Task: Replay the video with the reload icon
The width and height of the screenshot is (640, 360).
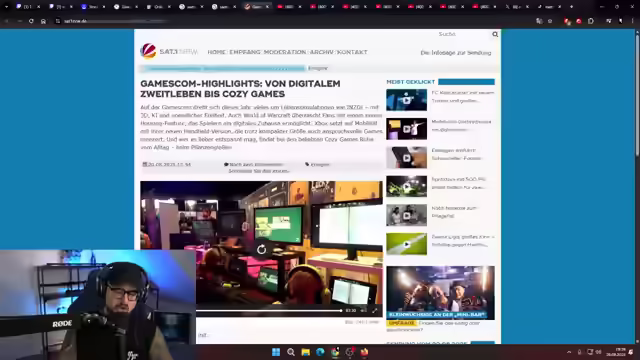Action: [x=262, y=249]
